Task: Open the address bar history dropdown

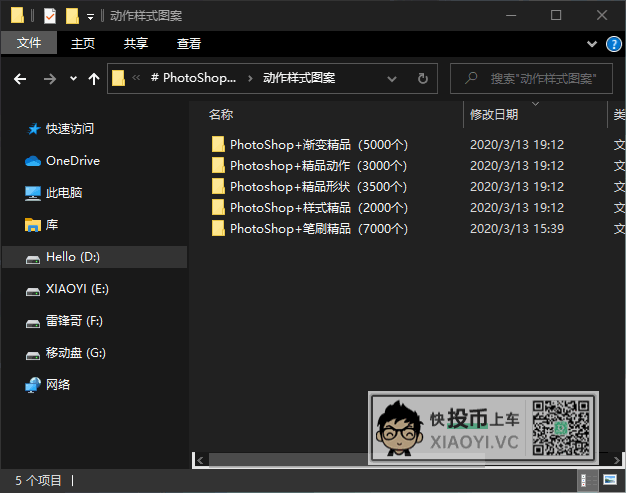Action: (392, 79)
